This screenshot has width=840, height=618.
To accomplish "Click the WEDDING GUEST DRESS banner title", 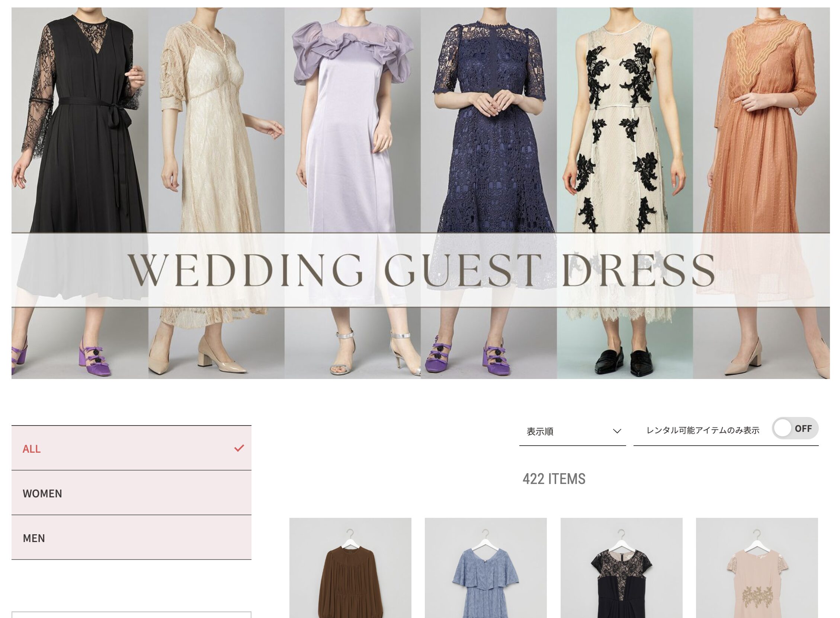I will tap(421, 270).
